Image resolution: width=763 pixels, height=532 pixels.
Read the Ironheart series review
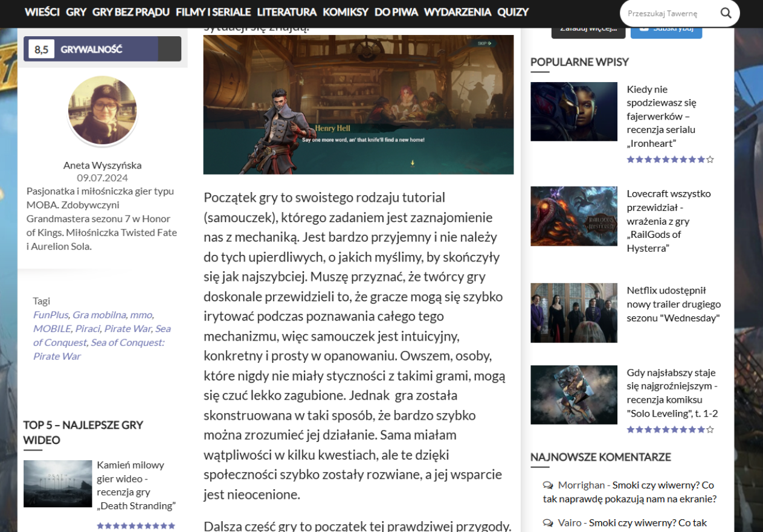662,116
